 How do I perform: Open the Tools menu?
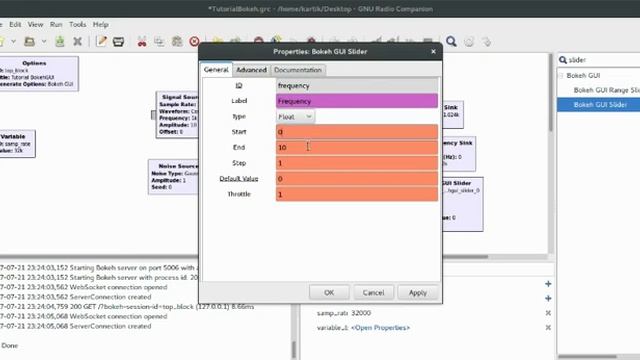pyautogui.click(x=78, y=24)
